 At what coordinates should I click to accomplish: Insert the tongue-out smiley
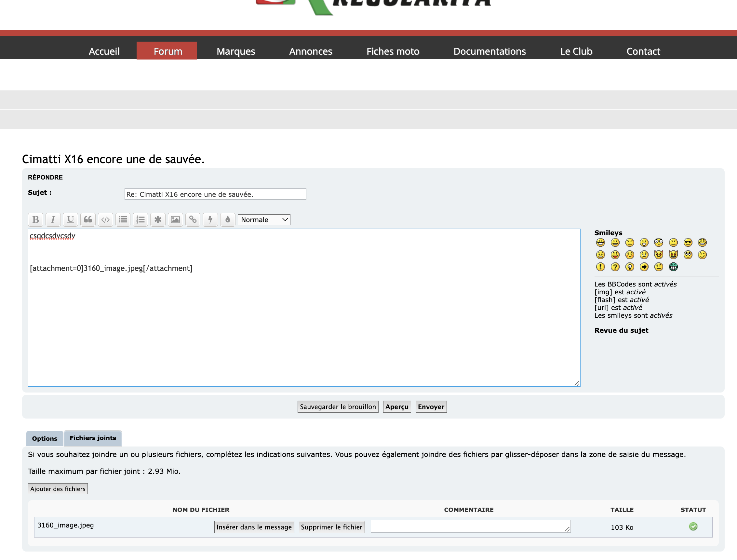coord(615,255)
